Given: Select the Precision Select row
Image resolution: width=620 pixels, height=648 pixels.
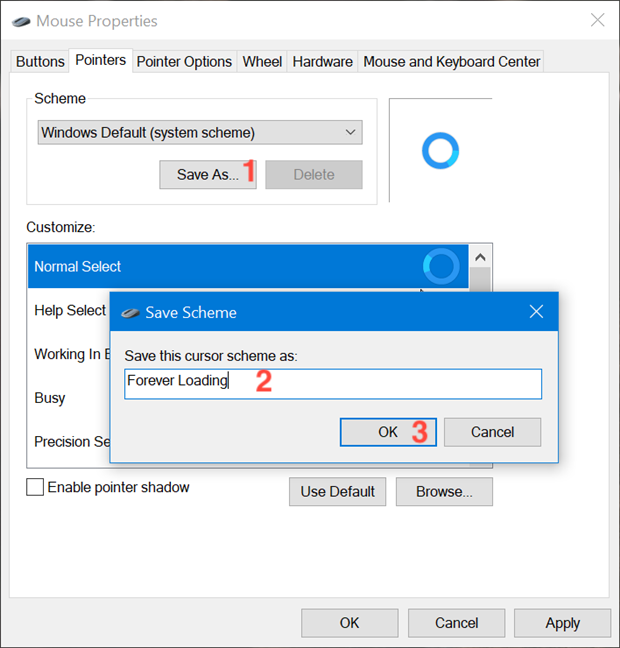Looking at the screenshot, I should 69,442.
